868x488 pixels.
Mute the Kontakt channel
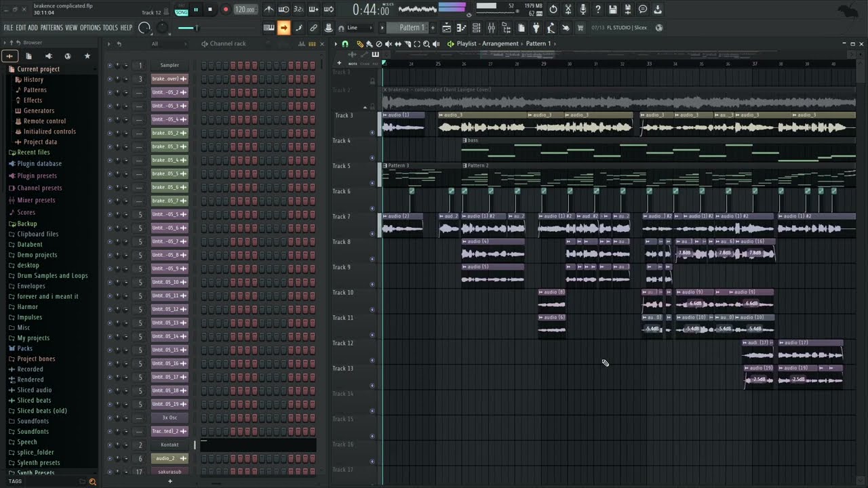(x=110, y=445)
